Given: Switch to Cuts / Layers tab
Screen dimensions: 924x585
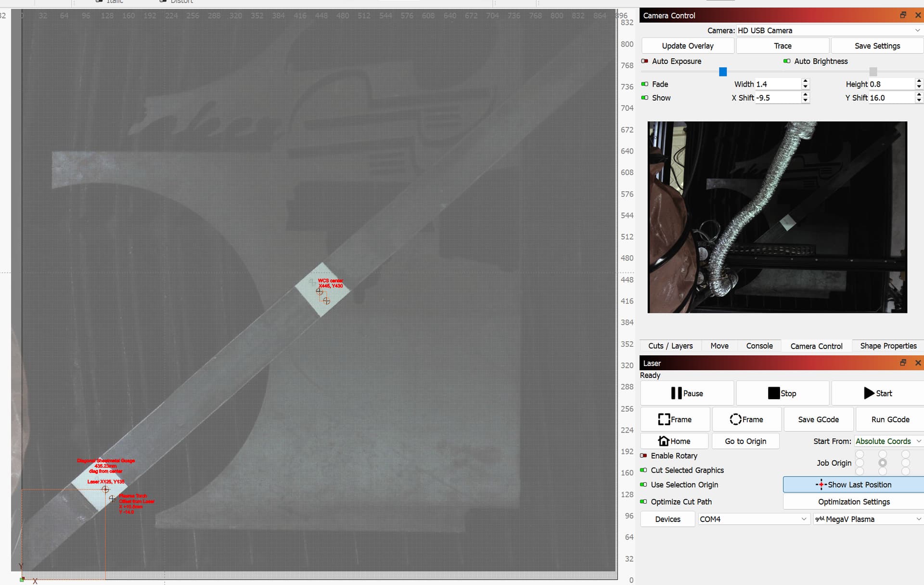Looking at the screenshot, I should point(670,346).
